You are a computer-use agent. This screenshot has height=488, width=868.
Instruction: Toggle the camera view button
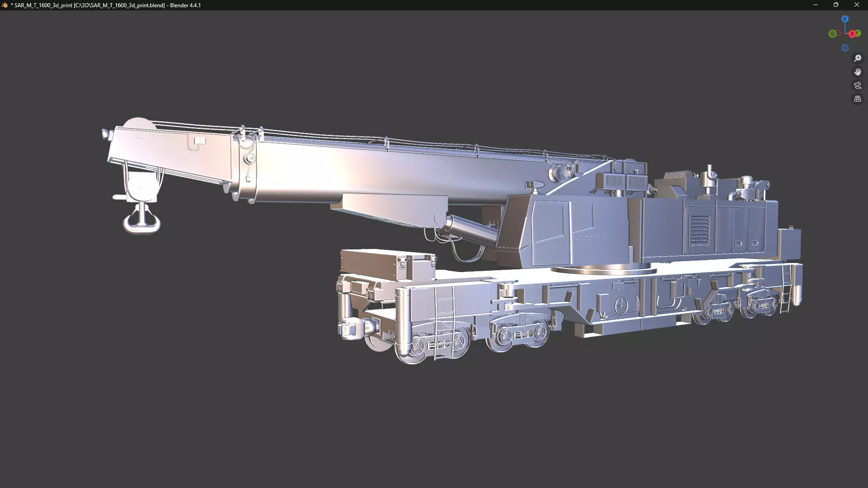pos(858,85)
